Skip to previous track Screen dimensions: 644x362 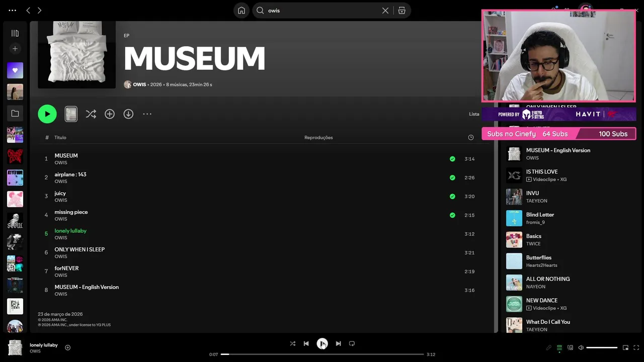point(306,343)
